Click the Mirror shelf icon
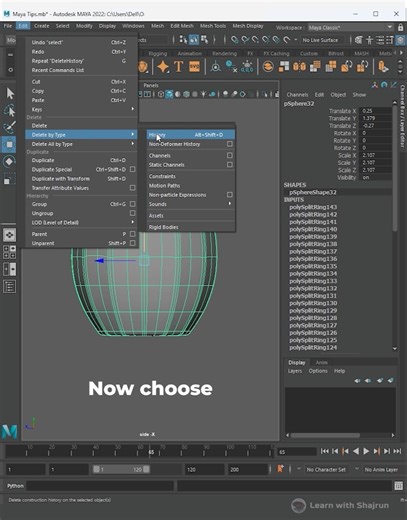407x520 pixels. 299,67
